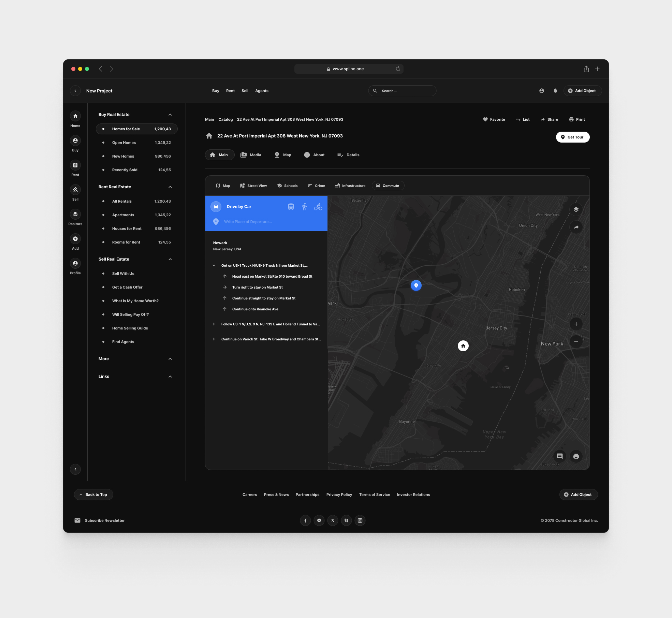Click Back to Top button
Screen dimensions: 672x618
93,495
